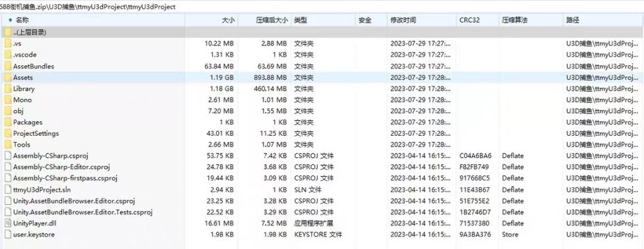
Task: Select the Packages folder name
Action: pyautogui.click(x=28, y=122)
